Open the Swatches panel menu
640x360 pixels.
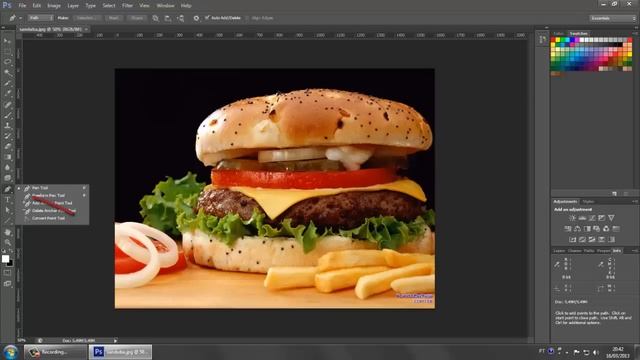(x=635, y=33)
